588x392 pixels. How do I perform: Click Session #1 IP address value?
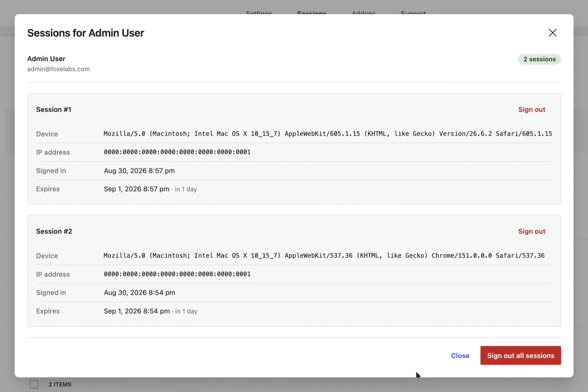click(177, 152)
